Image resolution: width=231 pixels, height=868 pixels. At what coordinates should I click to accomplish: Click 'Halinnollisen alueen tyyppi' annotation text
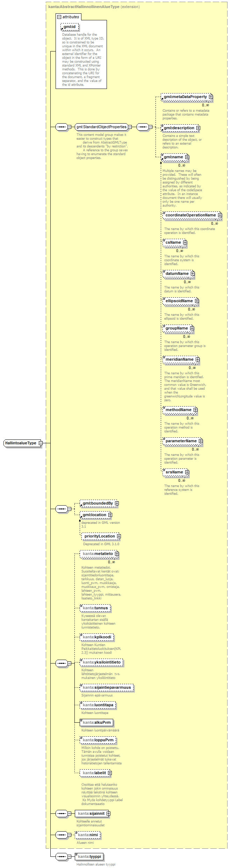click(x=96, y=864)
